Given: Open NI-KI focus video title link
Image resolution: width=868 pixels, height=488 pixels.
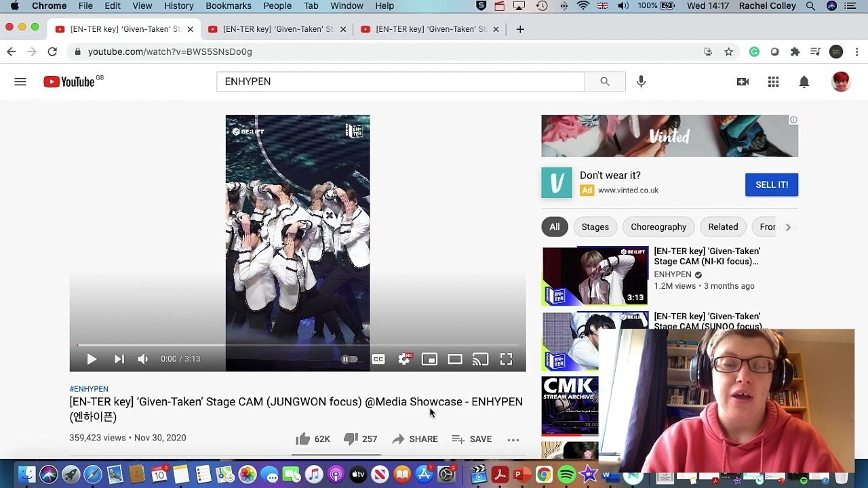Looking at the screenshot, I should point(707,256).
